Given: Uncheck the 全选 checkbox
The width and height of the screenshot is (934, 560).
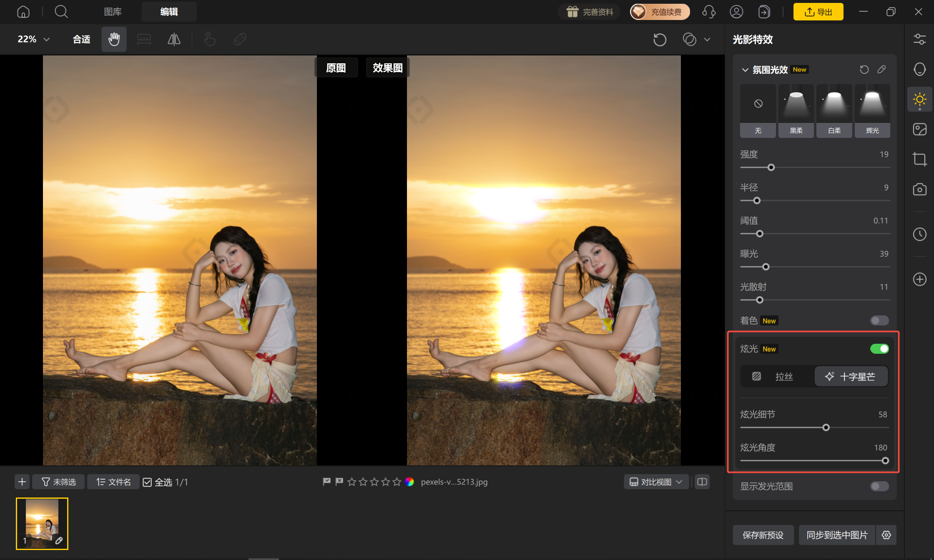Looking at the screenshot, I should point(147,482).
